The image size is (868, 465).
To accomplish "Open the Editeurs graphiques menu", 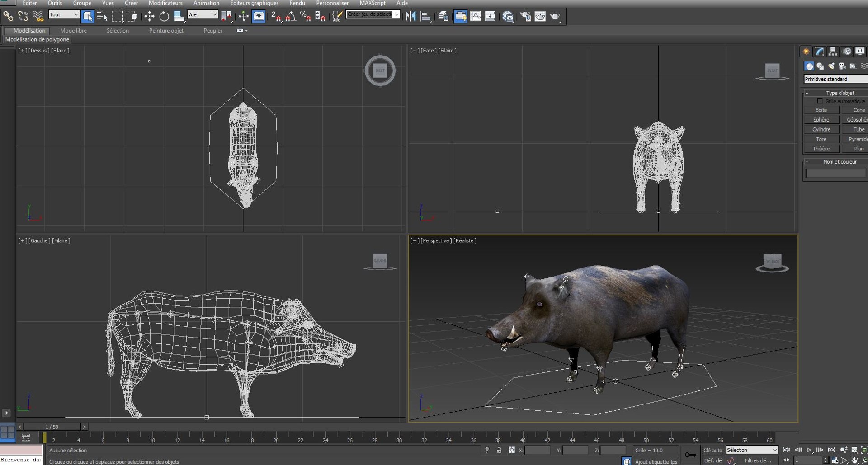I will (x=254, y=3).
